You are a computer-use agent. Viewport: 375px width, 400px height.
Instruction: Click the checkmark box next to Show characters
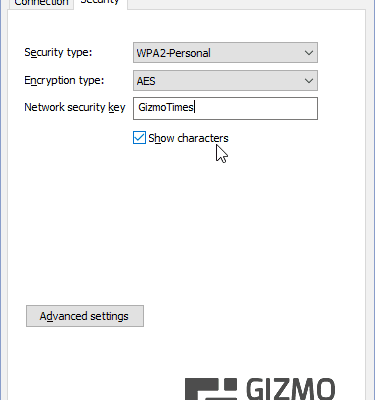[x=139, y=138]
